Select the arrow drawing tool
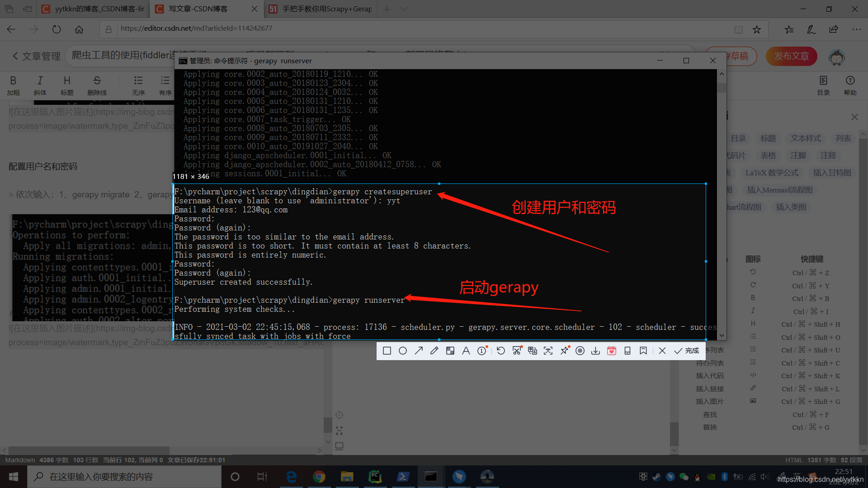868x488 pixels. 419,351
